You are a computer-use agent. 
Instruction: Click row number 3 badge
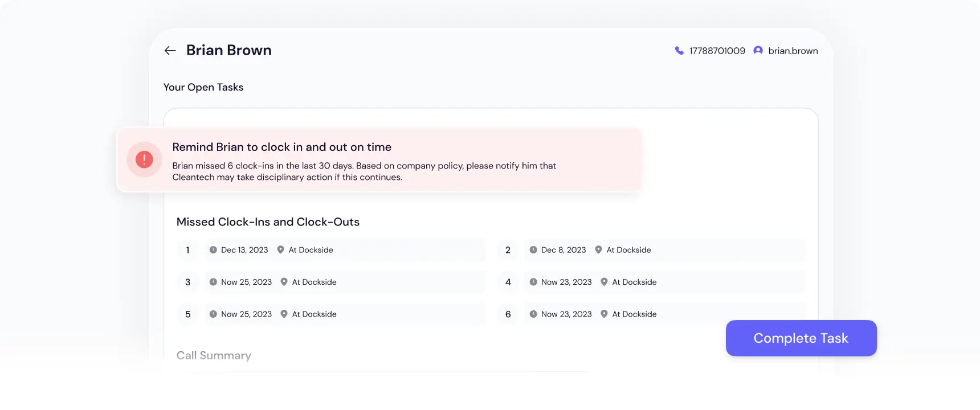[187, 282]
